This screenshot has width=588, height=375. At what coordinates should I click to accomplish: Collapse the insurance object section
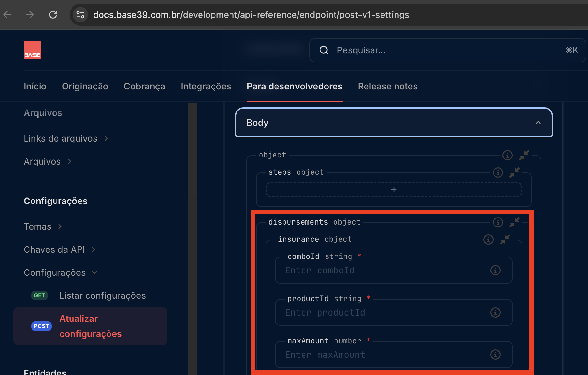coord(505,240)
